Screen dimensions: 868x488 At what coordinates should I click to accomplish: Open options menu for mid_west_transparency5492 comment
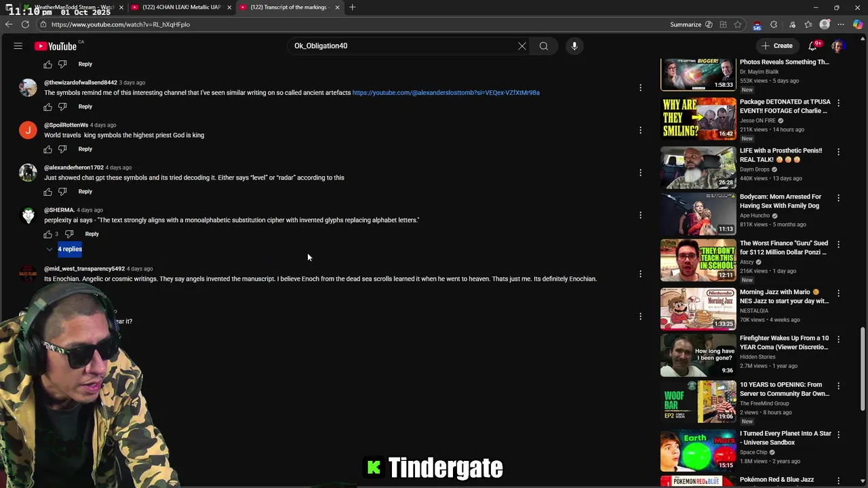(x=640, y=274)
